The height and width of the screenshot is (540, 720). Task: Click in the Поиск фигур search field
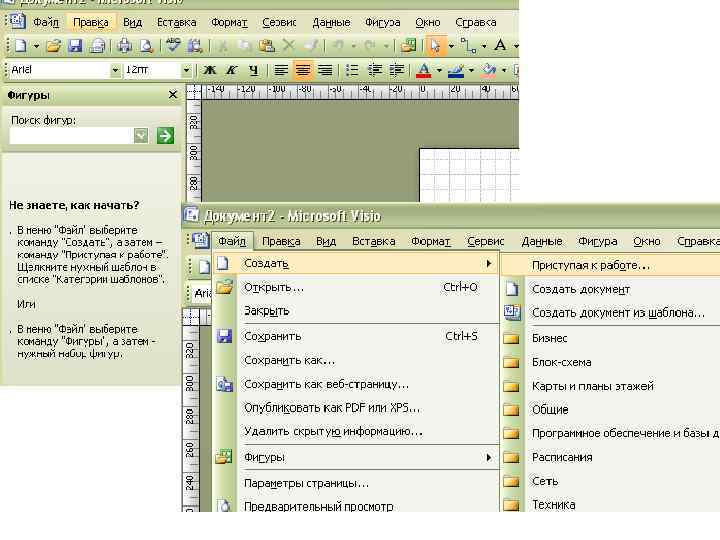pyautogui.click(x=71, y=136)
